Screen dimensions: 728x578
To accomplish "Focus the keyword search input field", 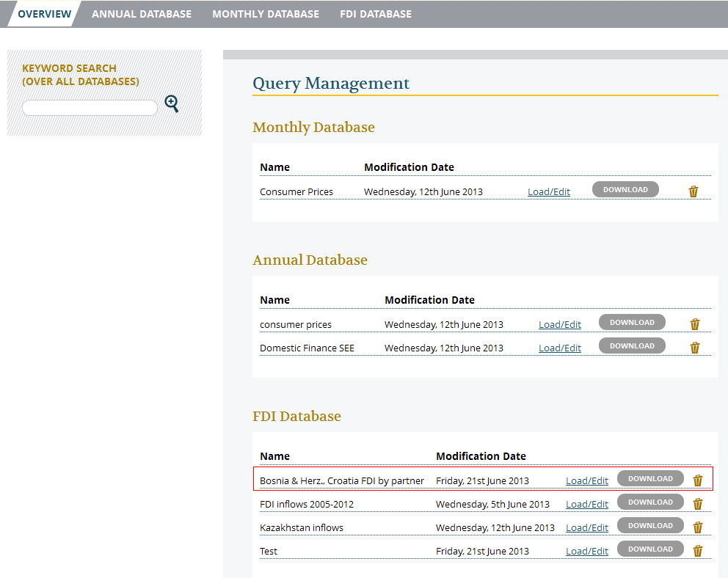I will tap(90, 108).
